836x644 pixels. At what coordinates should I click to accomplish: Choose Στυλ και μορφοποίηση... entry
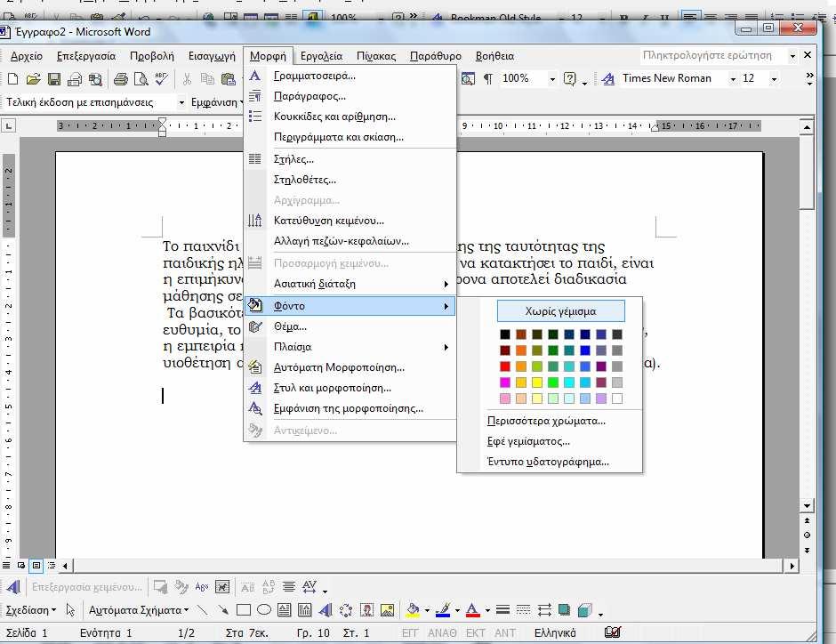pyautogui.click(x=350, y=388)
